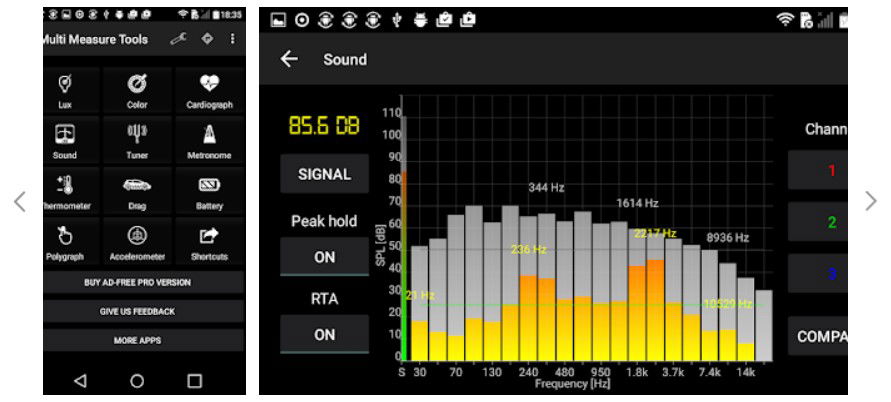Select channel 1 button

818,170
